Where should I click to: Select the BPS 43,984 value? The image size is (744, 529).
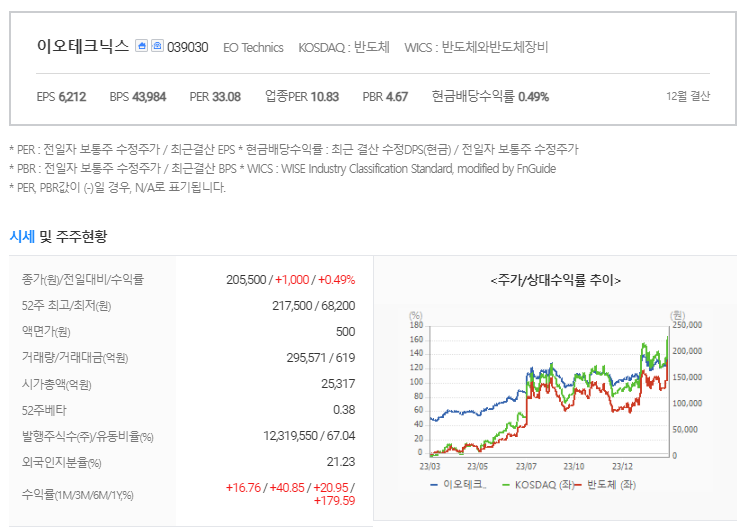point(138,97)
